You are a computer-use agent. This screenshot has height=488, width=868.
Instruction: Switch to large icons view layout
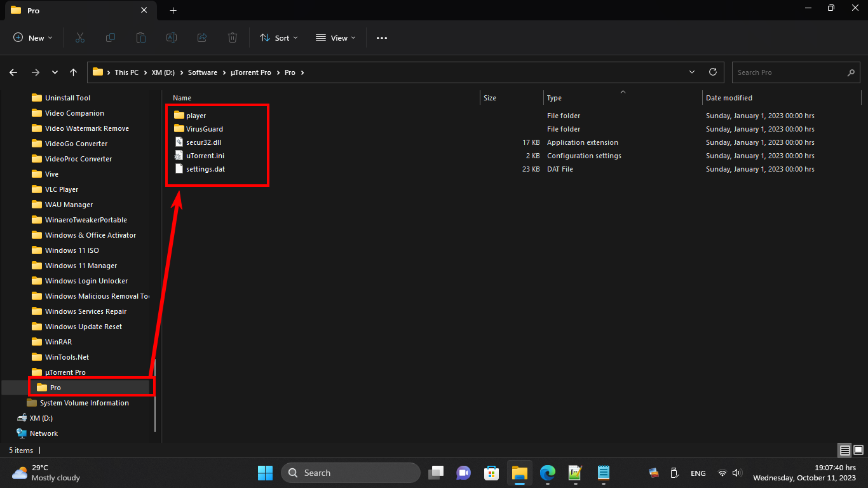[858, 451]
